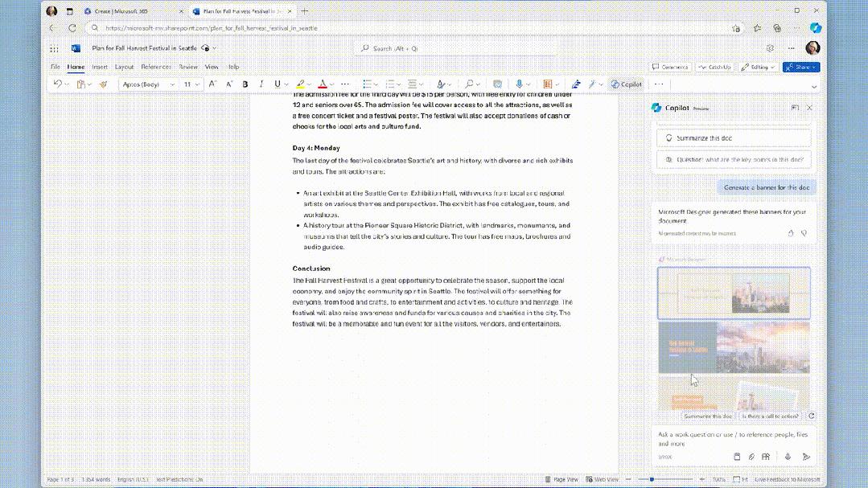868x488 pixels.
Task: Send the Copilot prompt with arrow icon
Action: tap(806, 457)
